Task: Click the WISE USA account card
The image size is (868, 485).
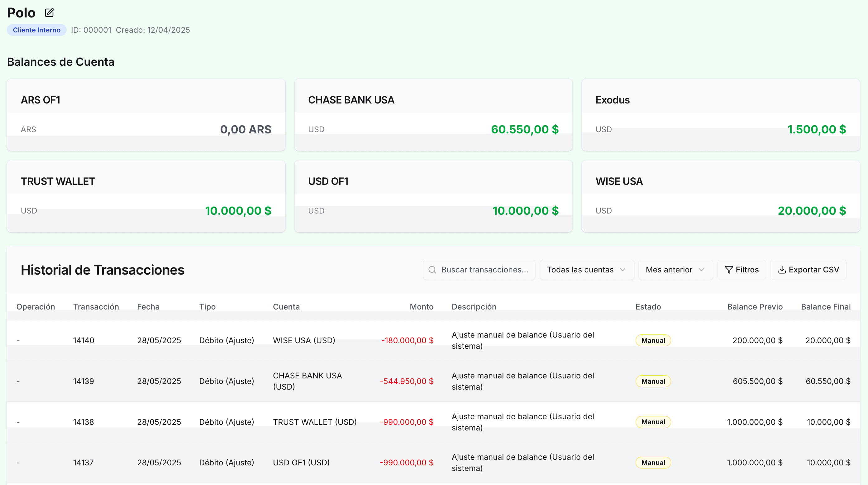Action: [720, 196]
